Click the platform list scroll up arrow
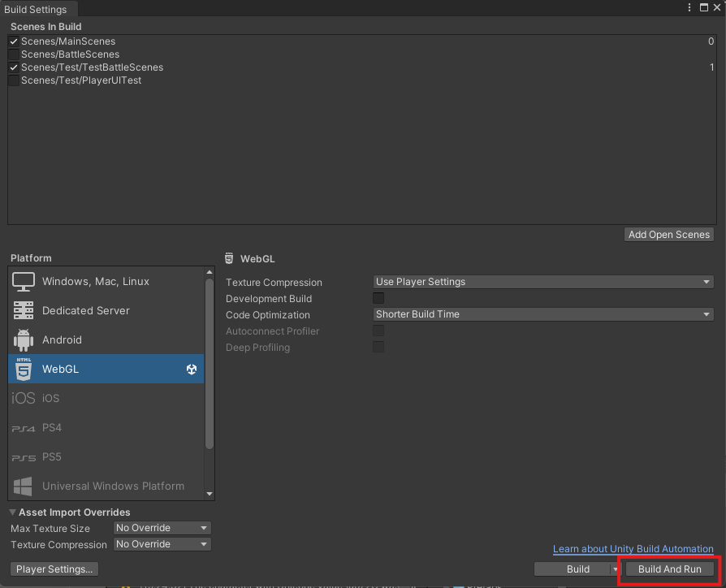726x588 pixels. click(x=210, y=272)
